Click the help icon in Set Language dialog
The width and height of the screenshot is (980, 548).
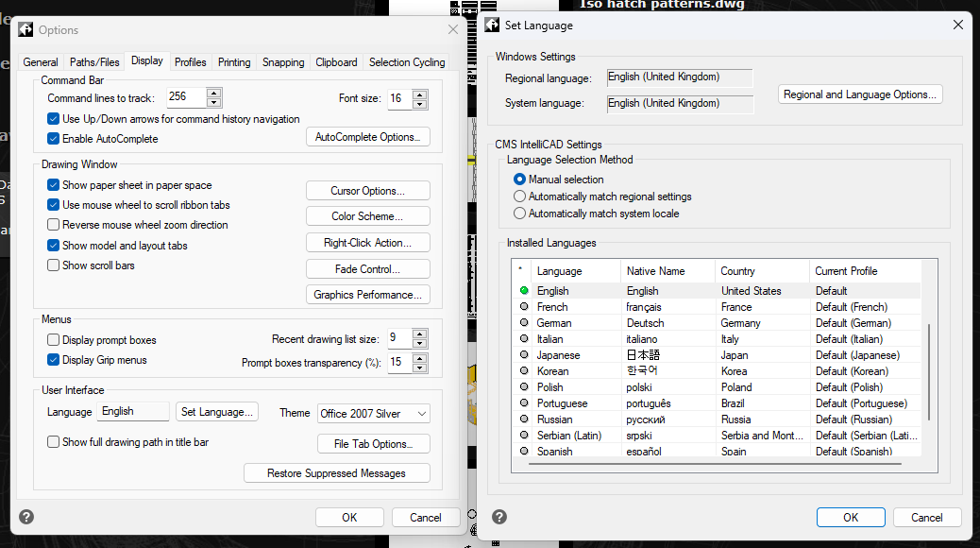point(498,517)
